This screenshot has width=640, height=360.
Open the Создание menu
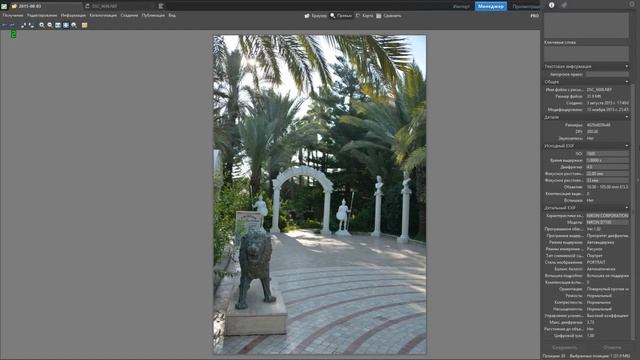[129, 15]
